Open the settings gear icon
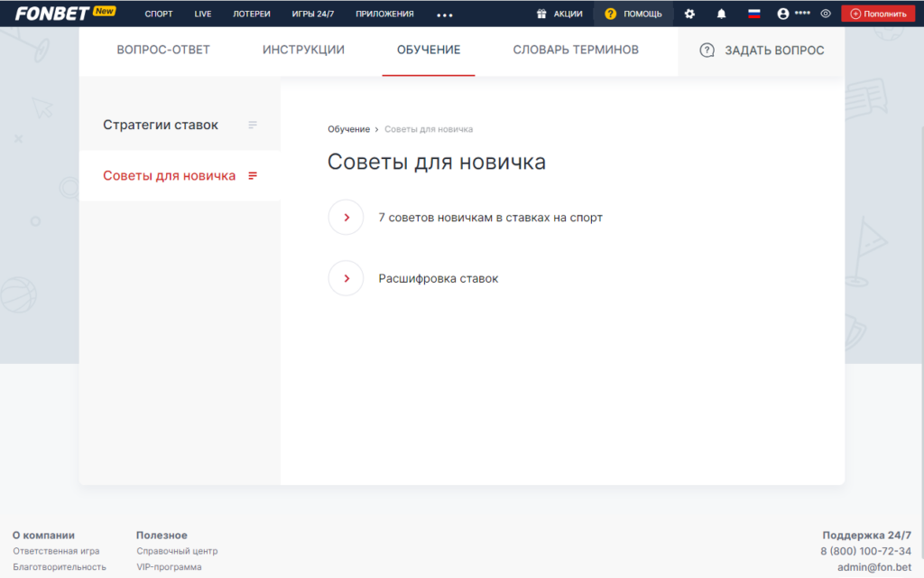This screenshot has height=578, width=924. point(689,14)
